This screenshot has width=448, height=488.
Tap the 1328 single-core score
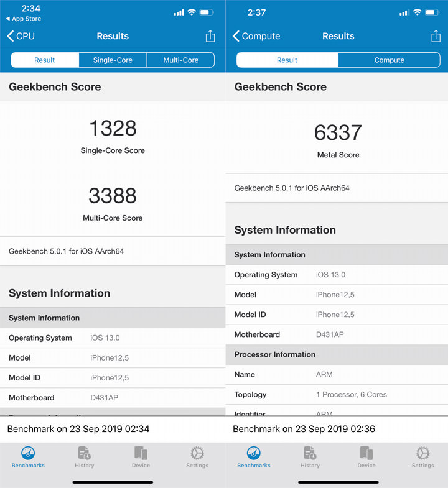pyautogui.click(x=113, y=128)
